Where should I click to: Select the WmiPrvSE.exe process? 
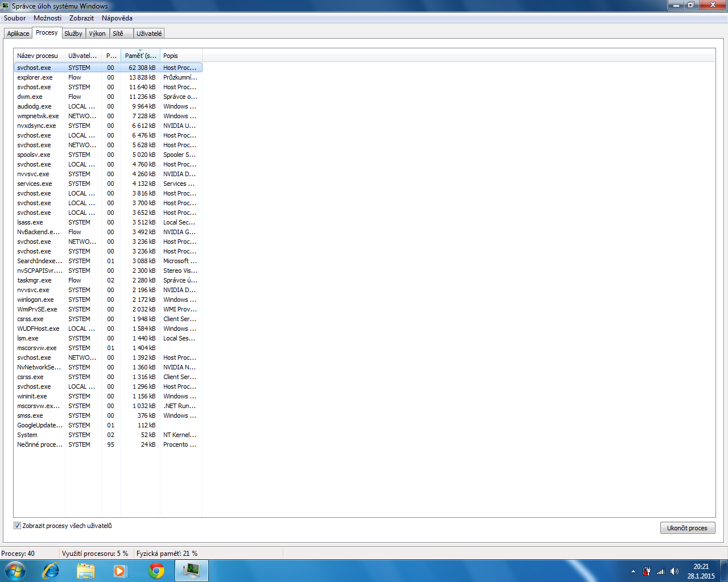pyautogui.click(x=108, y=309)
